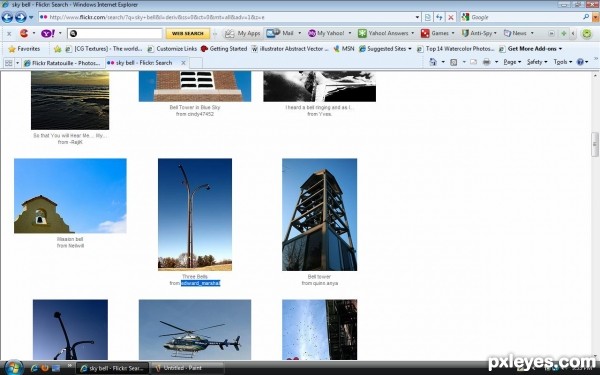Click the Stop loading red X icon
The image size is (600, 375).
451,17
